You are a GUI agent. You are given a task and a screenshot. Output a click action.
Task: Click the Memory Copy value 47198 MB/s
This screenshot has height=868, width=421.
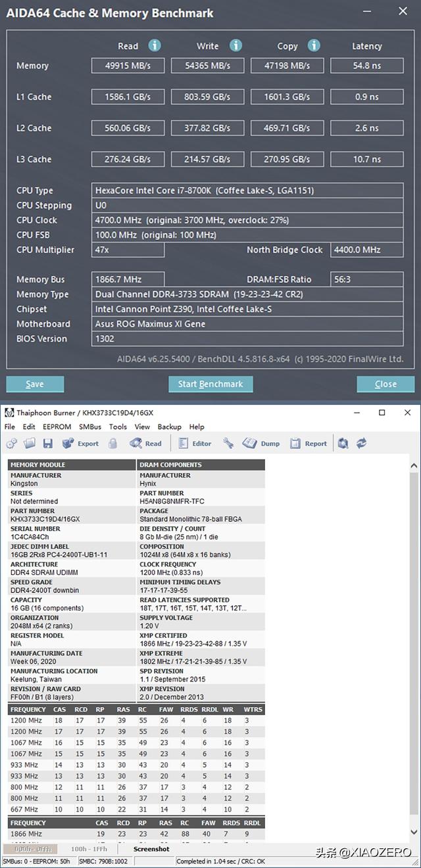coord(287,66)
